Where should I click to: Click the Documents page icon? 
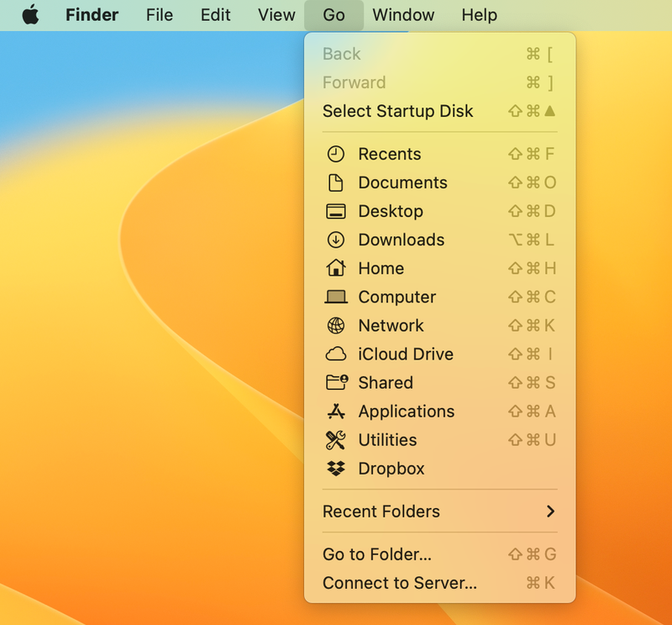coord(336,182)
